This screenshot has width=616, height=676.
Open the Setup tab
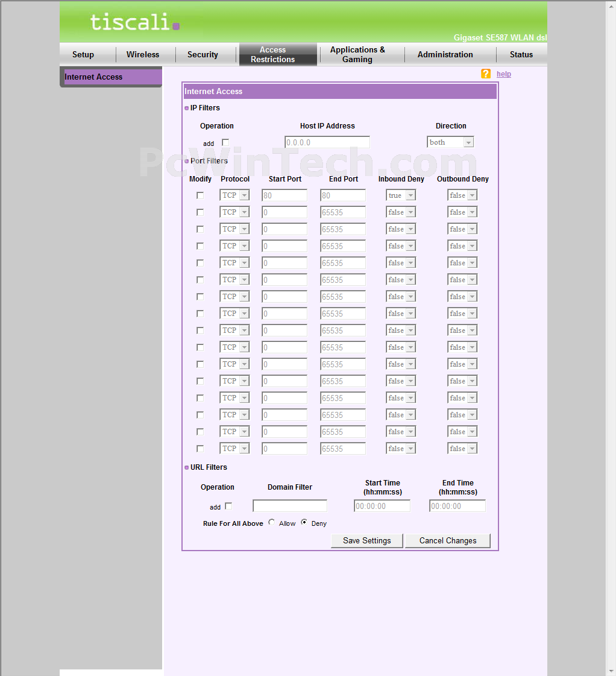[83, 55]
